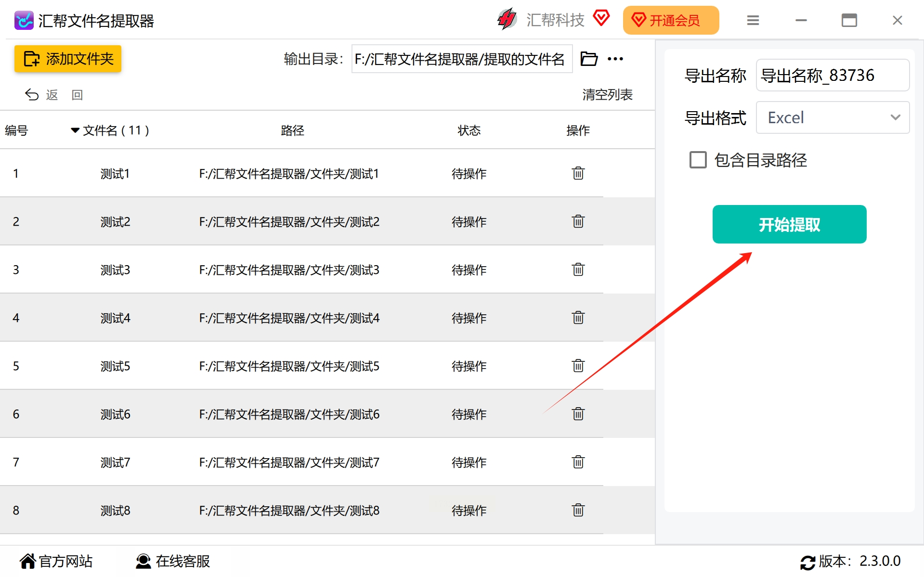Click 待操作 status in row 7
The width and height of the screenshot is (924, 577).
tap(469, 462)
